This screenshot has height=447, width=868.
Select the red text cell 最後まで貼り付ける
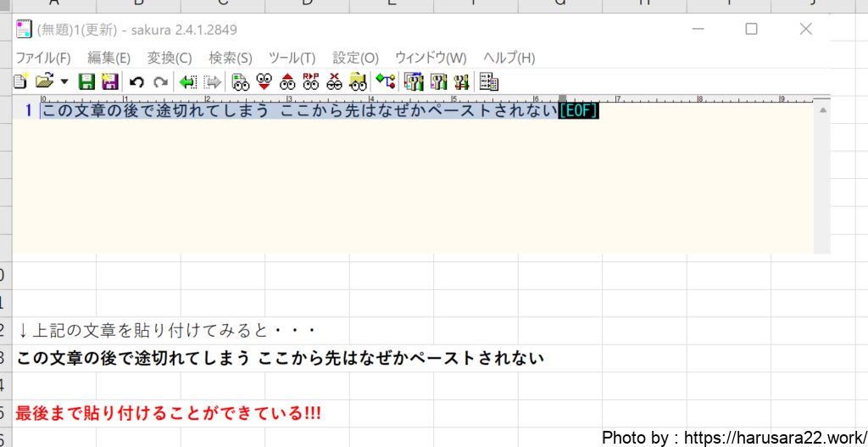click(169, 414)
